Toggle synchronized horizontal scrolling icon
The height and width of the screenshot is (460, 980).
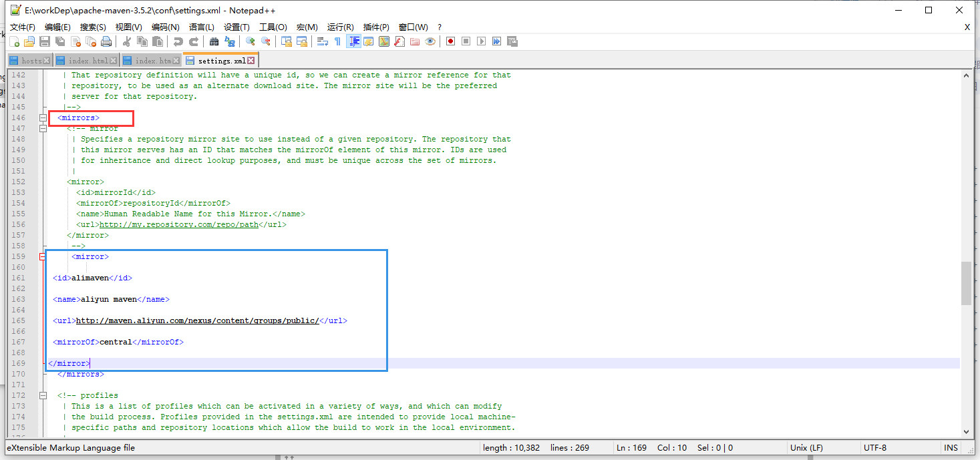302,41
